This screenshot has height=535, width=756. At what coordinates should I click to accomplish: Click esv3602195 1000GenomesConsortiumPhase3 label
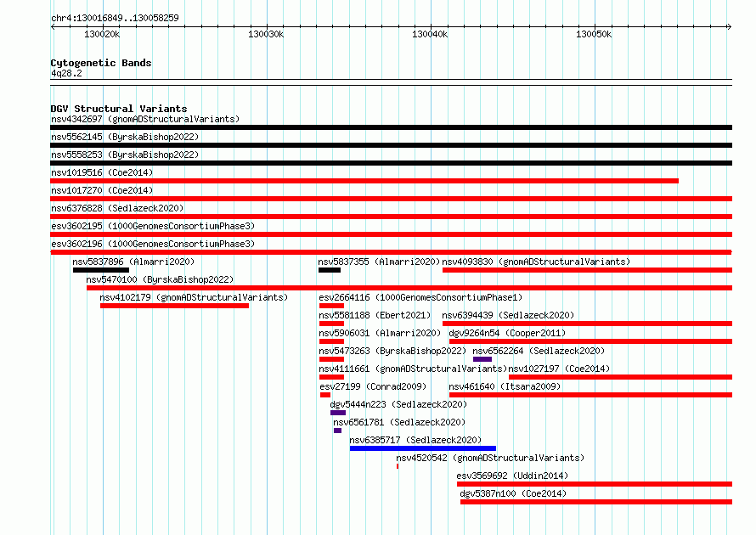[153, 226]
